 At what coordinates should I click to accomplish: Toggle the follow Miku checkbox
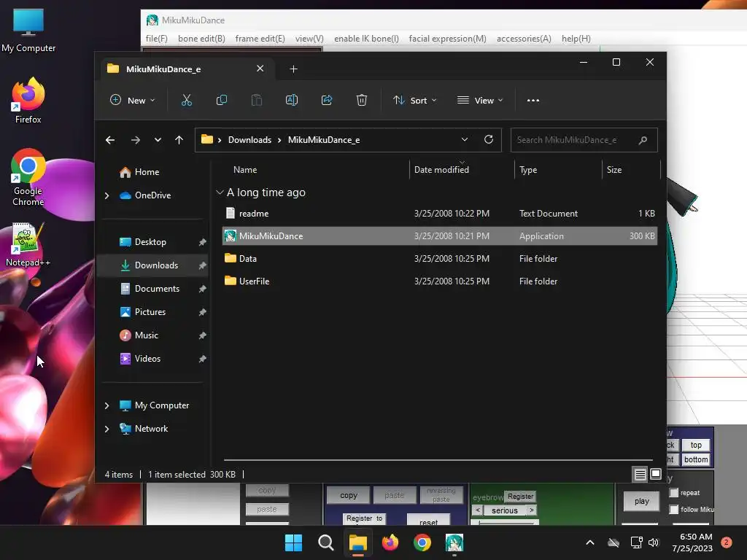(673, 510)
